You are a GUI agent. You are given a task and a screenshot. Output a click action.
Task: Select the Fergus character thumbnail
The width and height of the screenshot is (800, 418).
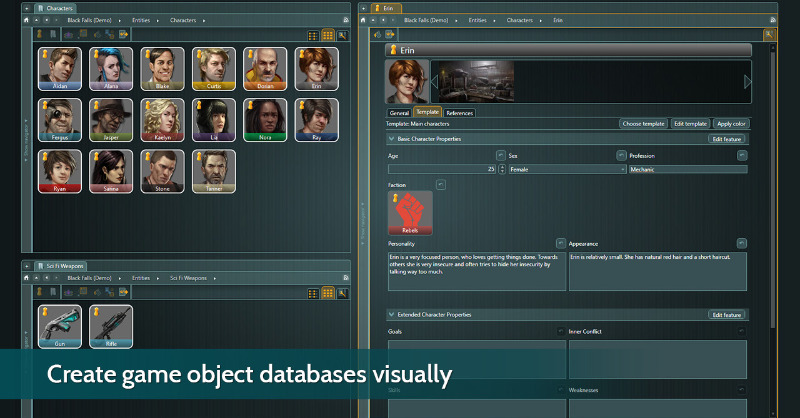[60, 120]
